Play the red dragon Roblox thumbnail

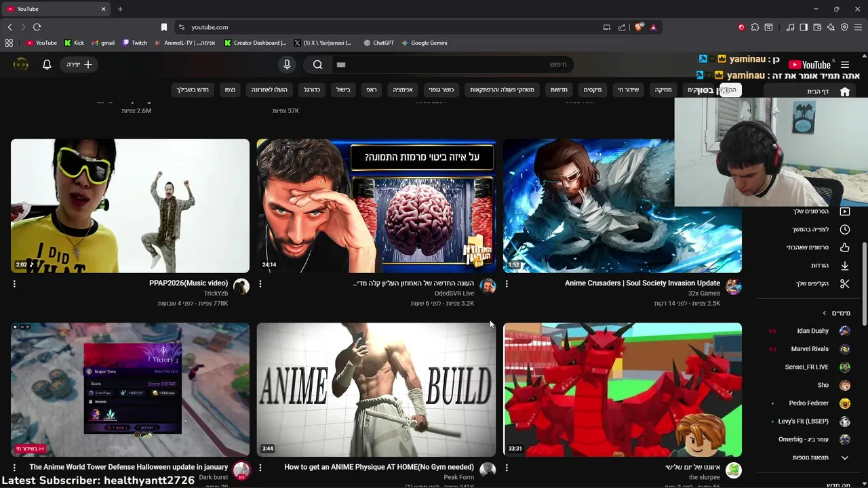(x=623, y=390)
